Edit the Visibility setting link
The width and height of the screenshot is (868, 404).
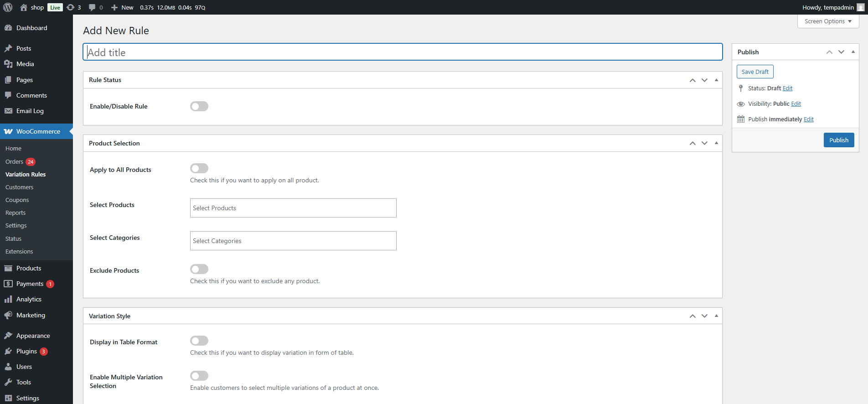point(796,104)
